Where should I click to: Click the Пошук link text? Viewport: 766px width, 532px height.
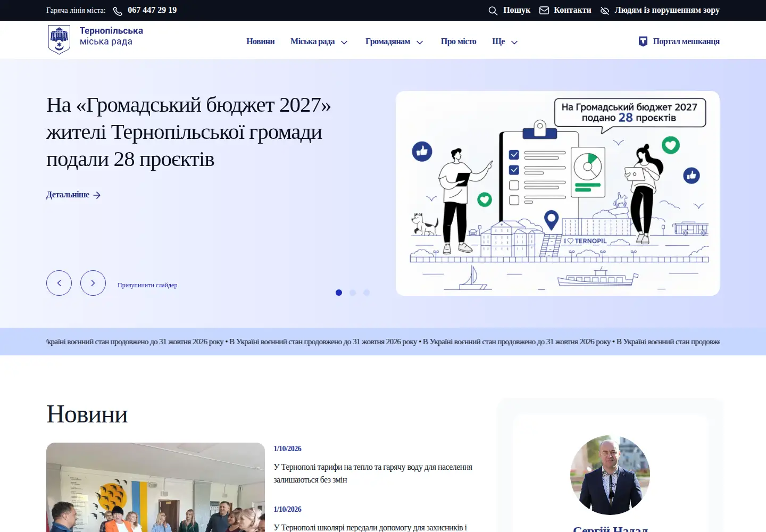[x=517, y=10]
